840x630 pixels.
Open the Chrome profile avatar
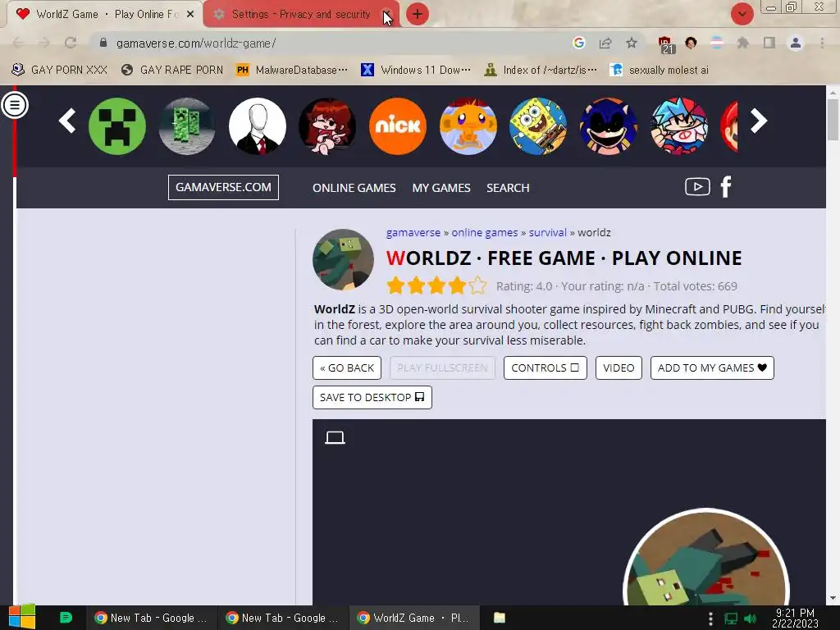tap(796, 43)
